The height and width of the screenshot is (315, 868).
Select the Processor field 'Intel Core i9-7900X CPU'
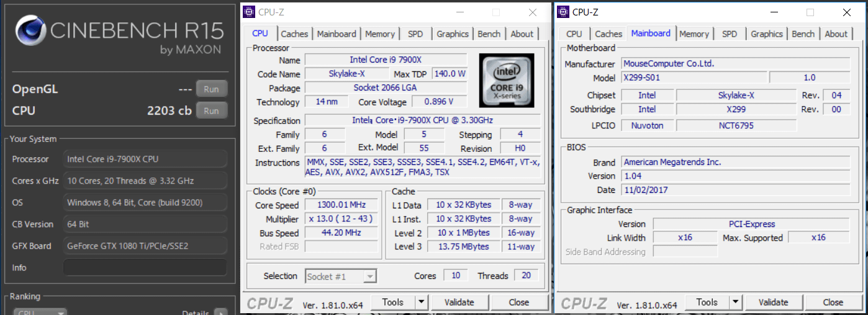[x=145, y=159]
